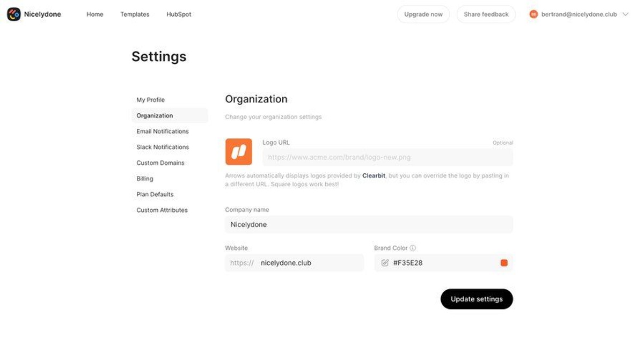
Task: Click the user avatar icon beside email
Action: point(533,14)
